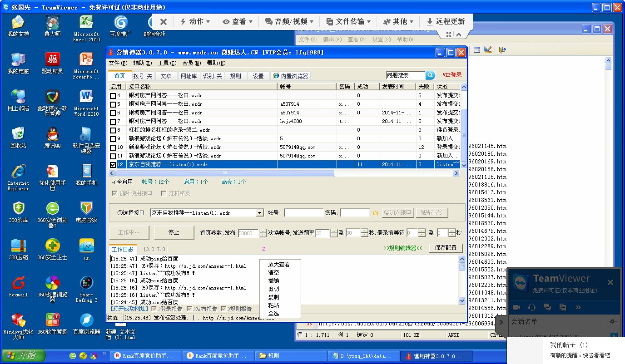This screenshot has width=625, height=364.
Task: Uncheck the row 12 京东自我推荐 checkbox
Action: pyautogui.click(x=113, y=165)
